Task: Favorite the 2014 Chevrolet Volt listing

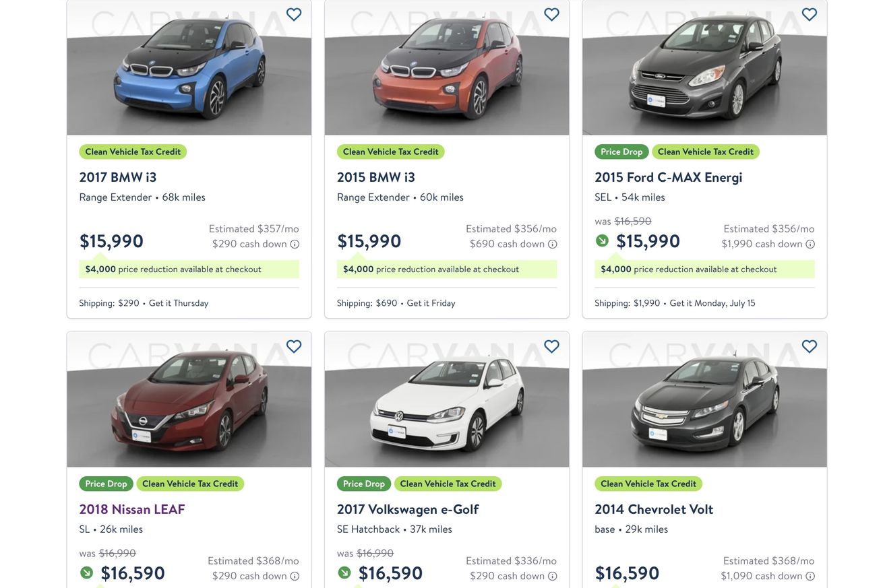Action: click(x=810, y=346)
